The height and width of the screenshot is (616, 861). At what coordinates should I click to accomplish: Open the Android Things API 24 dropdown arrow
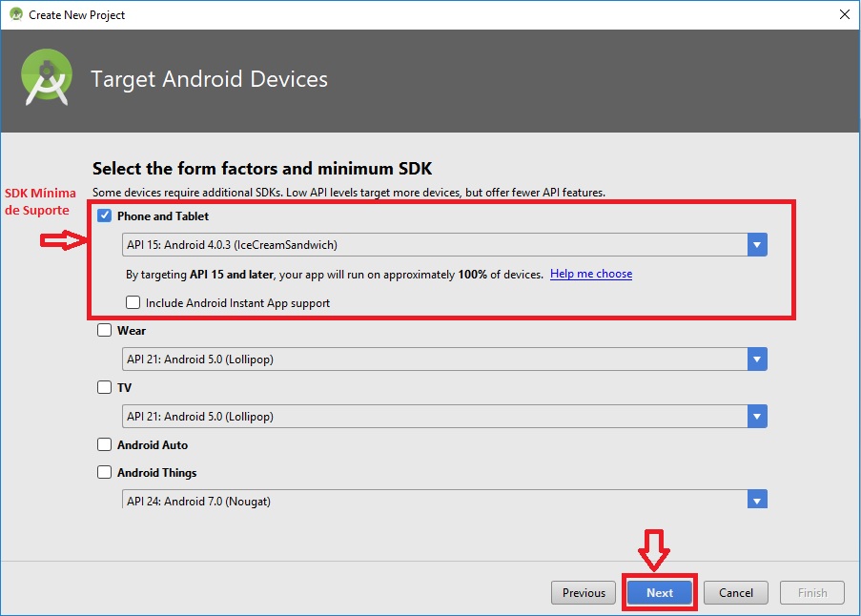757,499
